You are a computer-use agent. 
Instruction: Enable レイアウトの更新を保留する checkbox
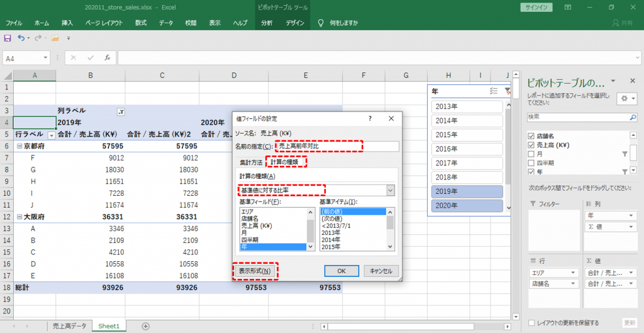coord(531,323)
